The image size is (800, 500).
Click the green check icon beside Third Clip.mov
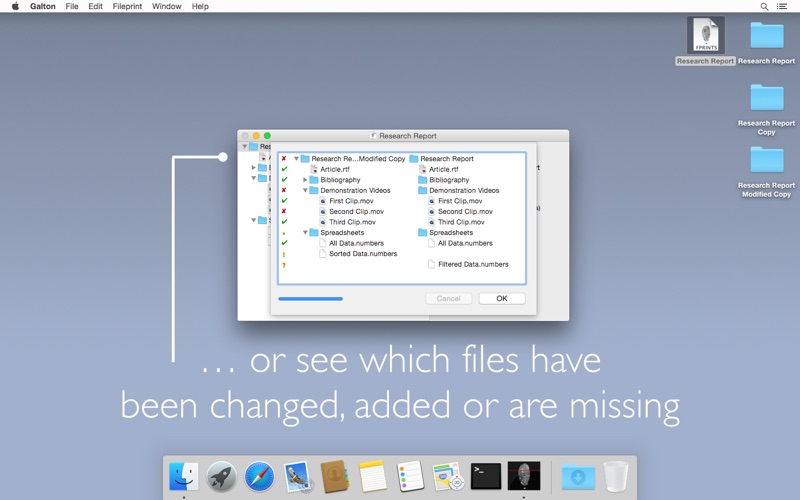click(284, 222)
